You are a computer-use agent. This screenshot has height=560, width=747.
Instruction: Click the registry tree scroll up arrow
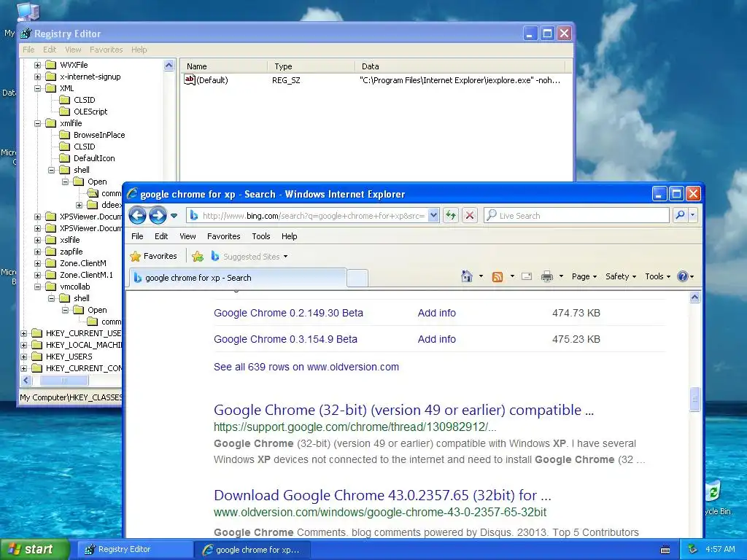coord(169,65)
